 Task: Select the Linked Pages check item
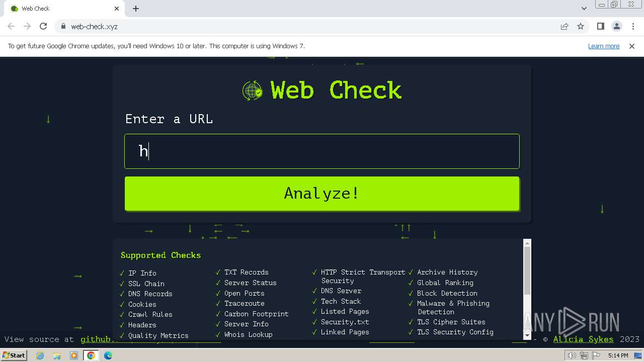345,332
